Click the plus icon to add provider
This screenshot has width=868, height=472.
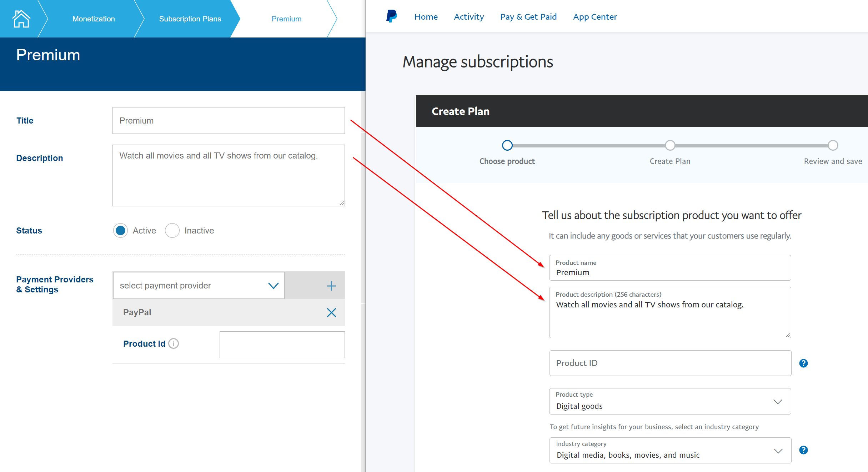tap(331, 286)
